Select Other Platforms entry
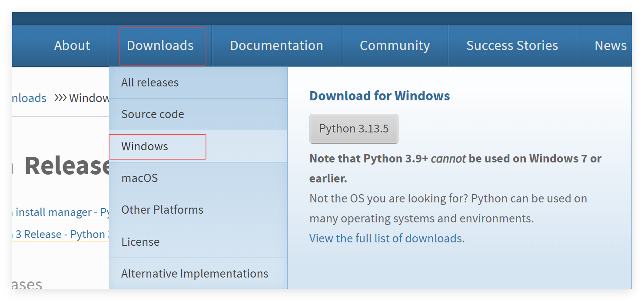Viewport: 644px width, 301px height. pyautogui.click(x=198, y=210)
